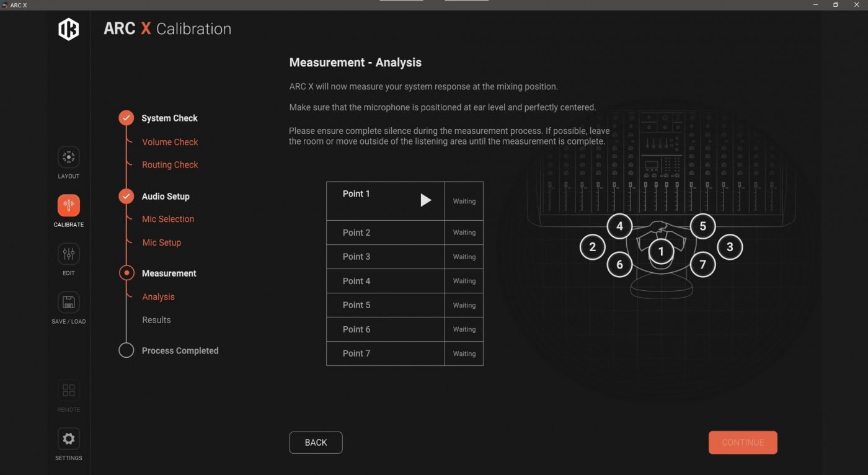Open Settings gear icon
868x475 pixels.
(x=68, y=439)
